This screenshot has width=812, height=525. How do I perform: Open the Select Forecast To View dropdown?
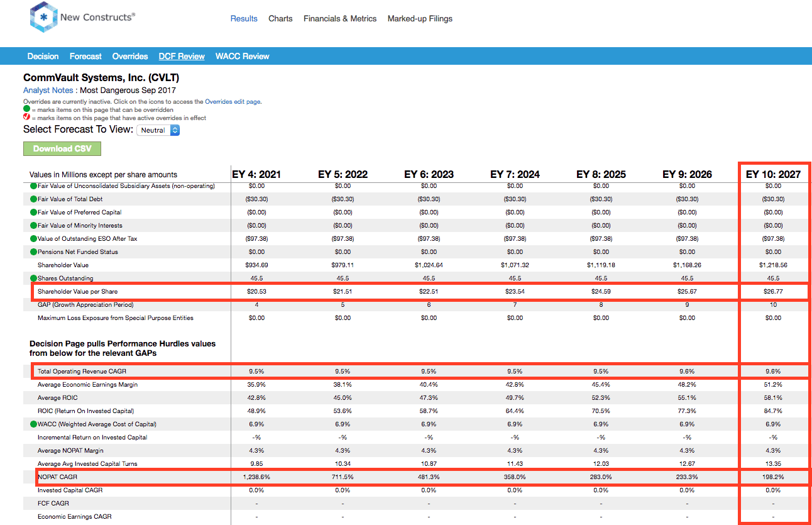pyautogui.click(x=158, y=130)
